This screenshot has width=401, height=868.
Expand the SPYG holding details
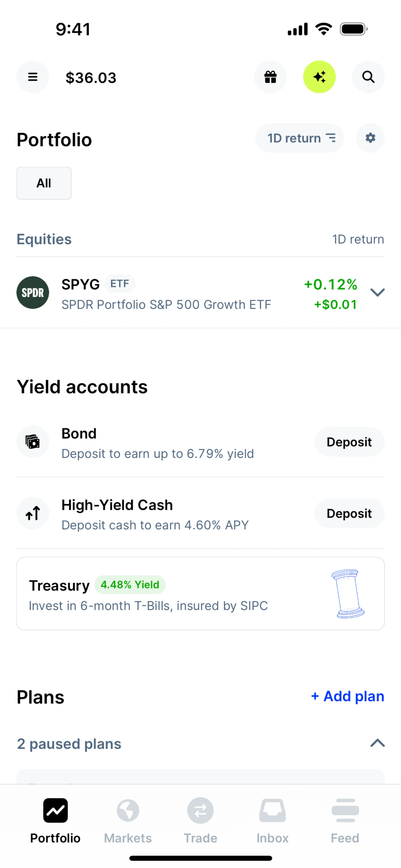377,293
